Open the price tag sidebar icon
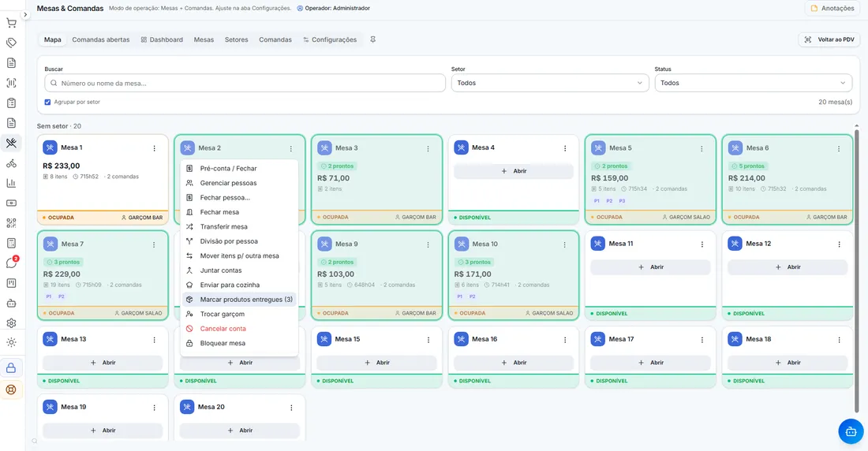The image size is (868, 451). (11, 43)
